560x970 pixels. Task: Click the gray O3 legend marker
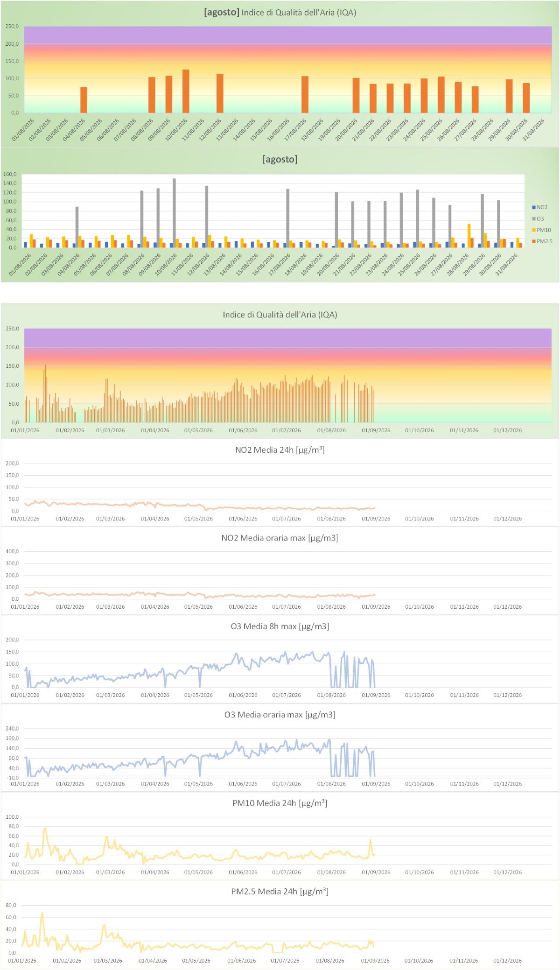click(534, 219)
